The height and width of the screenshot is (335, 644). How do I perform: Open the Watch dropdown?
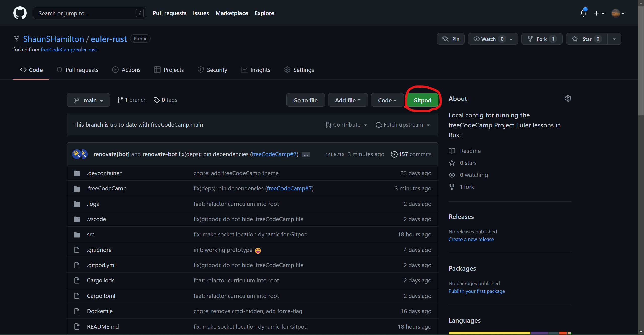click(x=493, y=39)
